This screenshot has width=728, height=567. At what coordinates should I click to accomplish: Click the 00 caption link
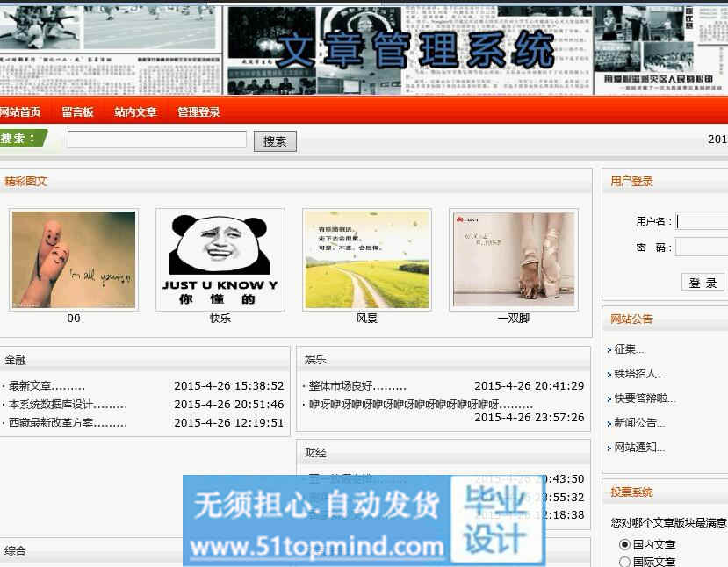(x=74, y=319)
